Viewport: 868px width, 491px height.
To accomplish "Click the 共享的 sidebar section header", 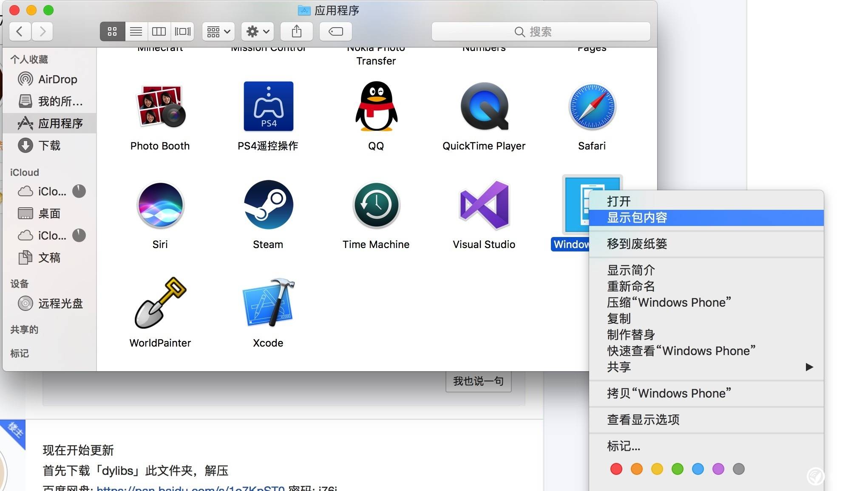I will tap(24, 330).
